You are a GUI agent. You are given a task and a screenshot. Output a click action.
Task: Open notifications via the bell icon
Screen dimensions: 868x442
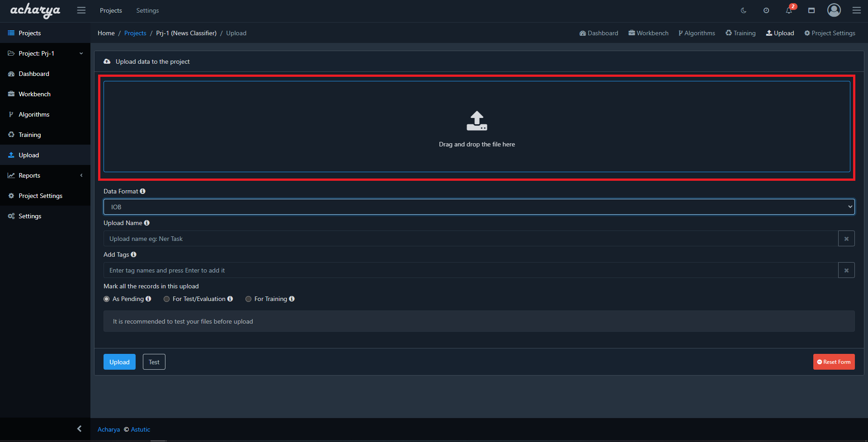click(788, 10)
